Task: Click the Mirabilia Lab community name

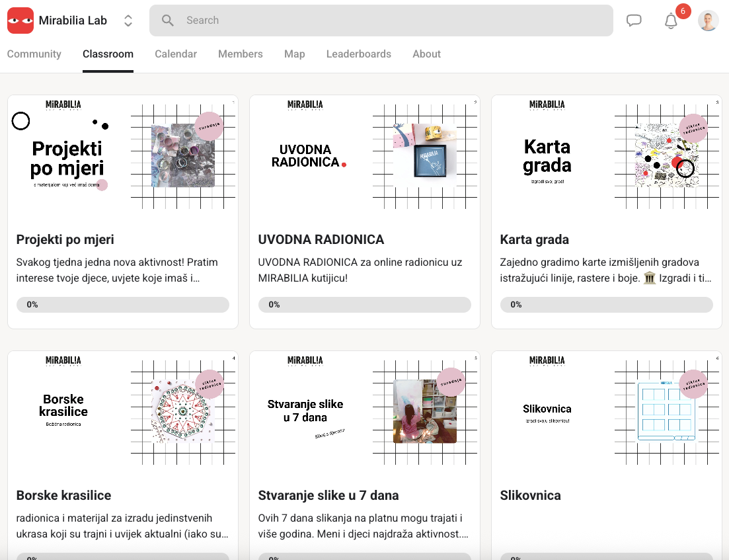Action: pyautogui.click(x=73, y=20)
